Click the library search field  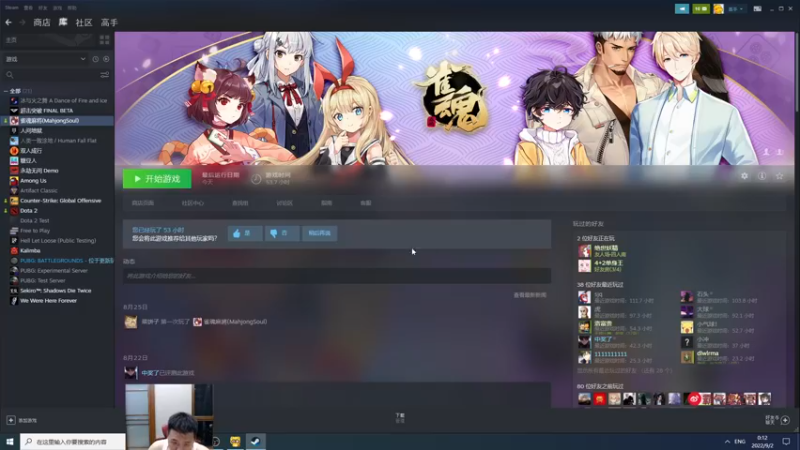click(x=51, y=75)
